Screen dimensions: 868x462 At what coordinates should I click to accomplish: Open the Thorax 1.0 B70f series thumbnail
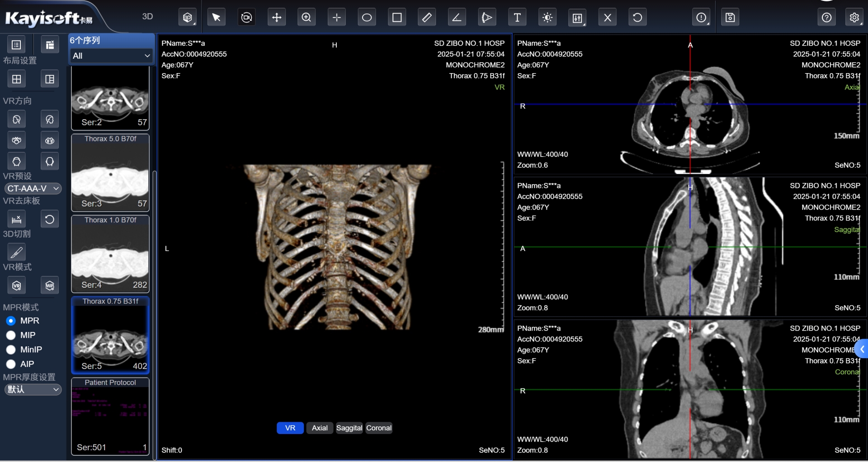point(110,254)
